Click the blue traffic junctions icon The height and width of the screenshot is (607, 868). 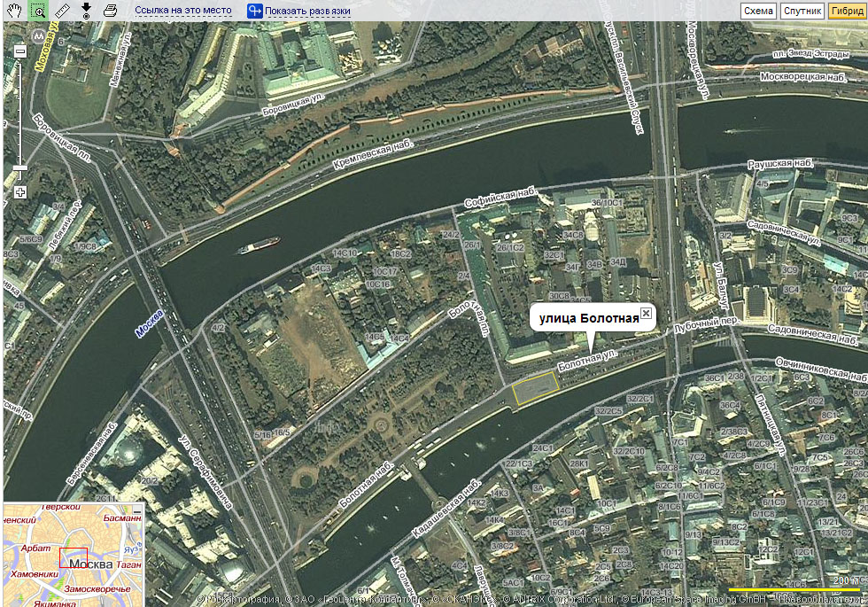[255, 12]
